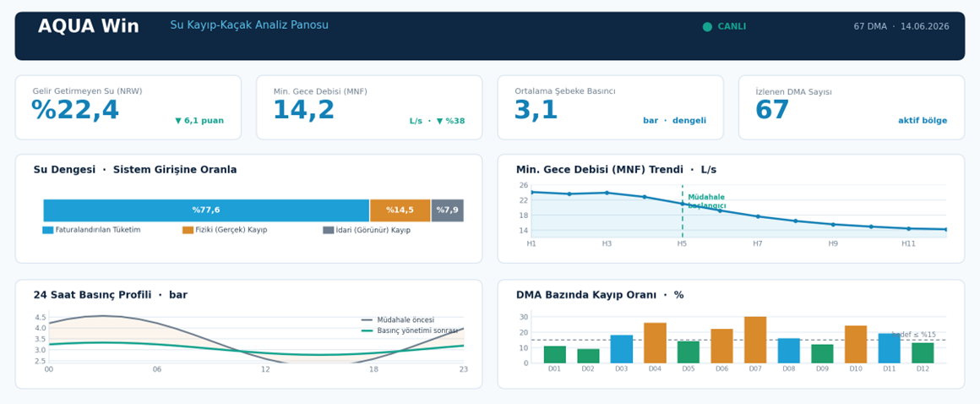Click the H11 axis label
The width and height of the screenshot is (980, 404).
coord(909,244)
